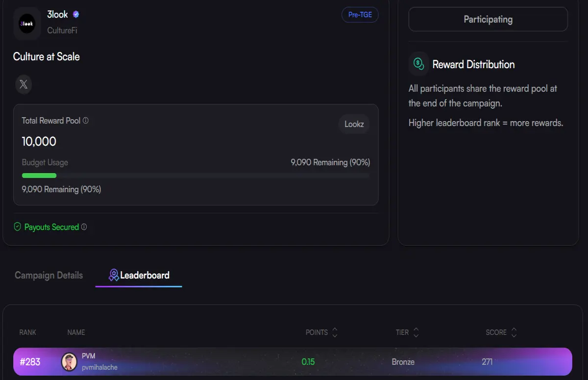This screenshot has width=588, height=380.
Task: Click info icon beside Payouts Secured
Action: tap(84, 227)
